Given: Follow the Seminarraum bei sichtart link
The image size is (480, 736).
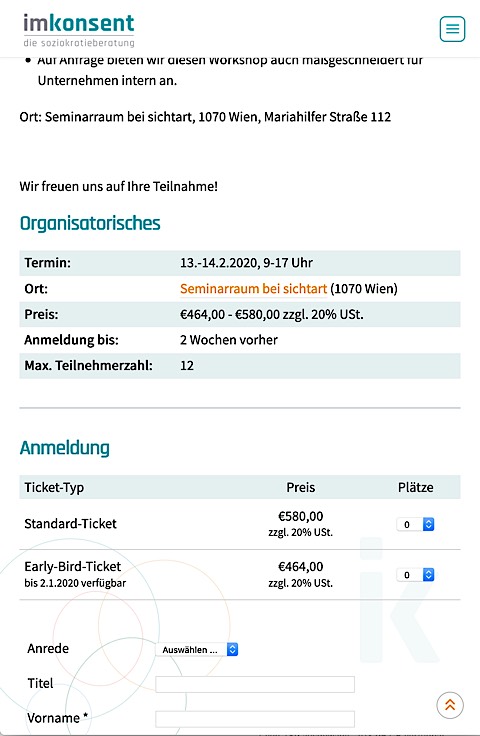Looking at the screenshot, I should pyautogui.click(x=253, y=289).
